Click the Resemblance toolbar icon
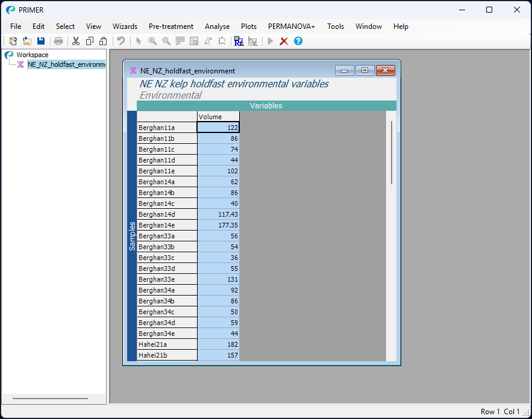532x419 pixels. pyautogui.click(x=239, y=41)
